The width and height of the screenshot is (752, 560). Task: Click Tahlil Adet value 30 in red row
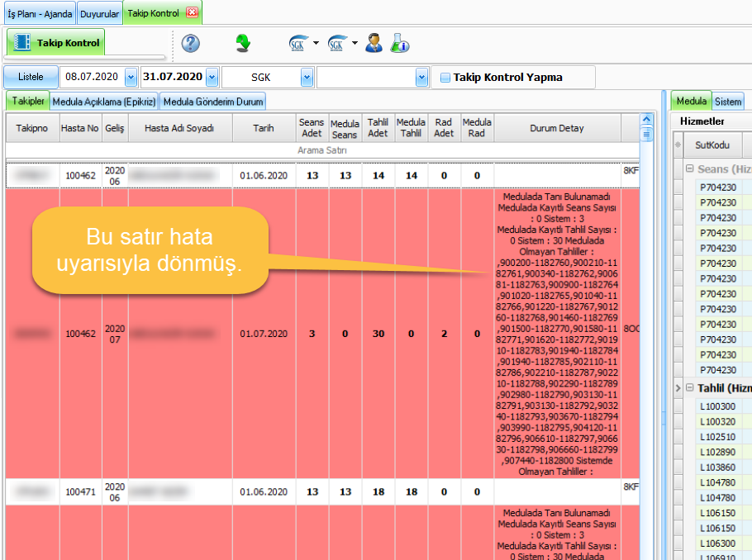click(x=378, y=334)
